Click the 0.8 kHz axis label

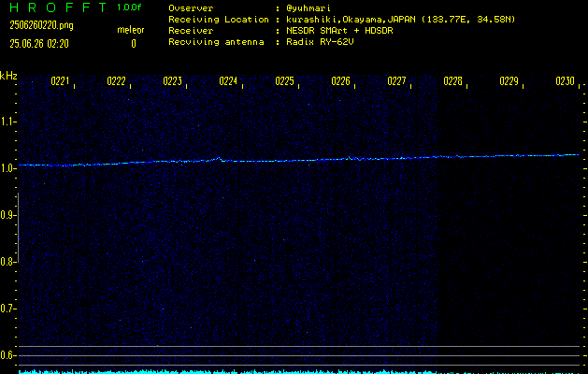[x=7, y=262]
